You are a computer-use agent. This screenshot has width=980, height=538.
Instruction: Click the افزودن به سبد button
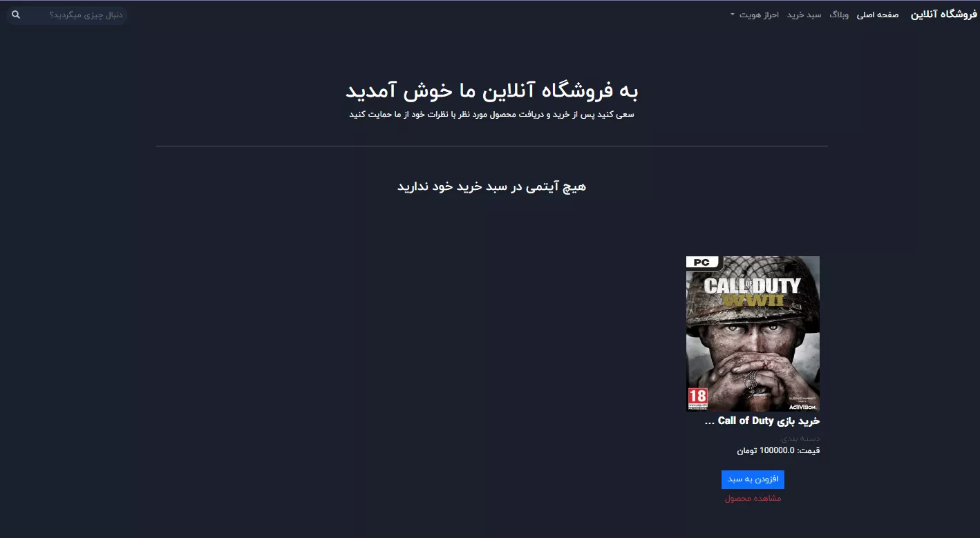(x=753, y=479)
